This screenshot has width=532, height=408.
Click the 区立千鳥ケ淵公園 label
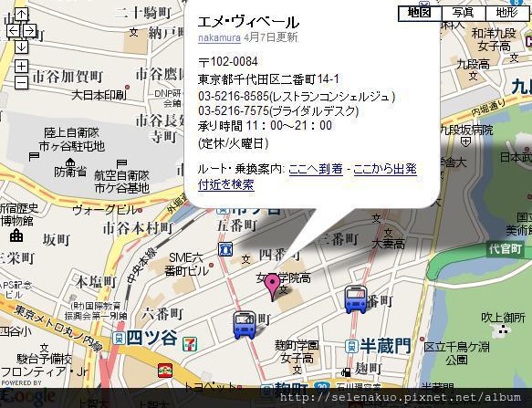[456, 353]
